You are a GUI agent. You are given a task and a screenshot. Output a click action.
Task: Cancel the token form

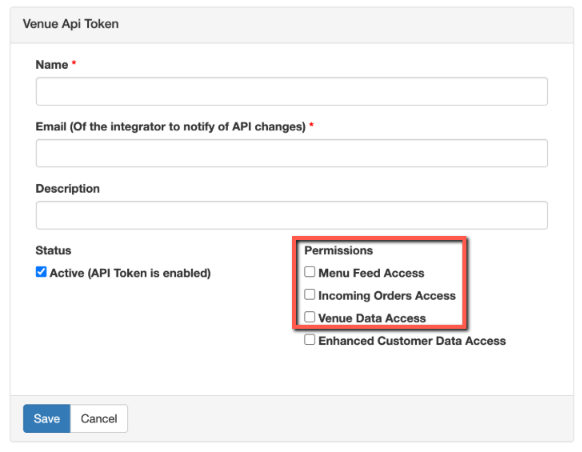coord(99,419)
